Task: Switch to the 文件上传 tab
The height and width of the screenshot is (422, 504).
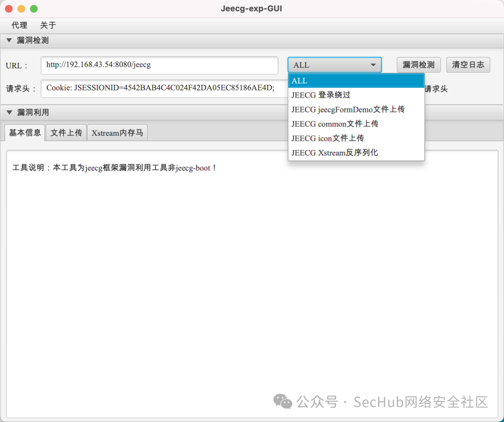Action: pyautogui.click(x=66, y=133)
